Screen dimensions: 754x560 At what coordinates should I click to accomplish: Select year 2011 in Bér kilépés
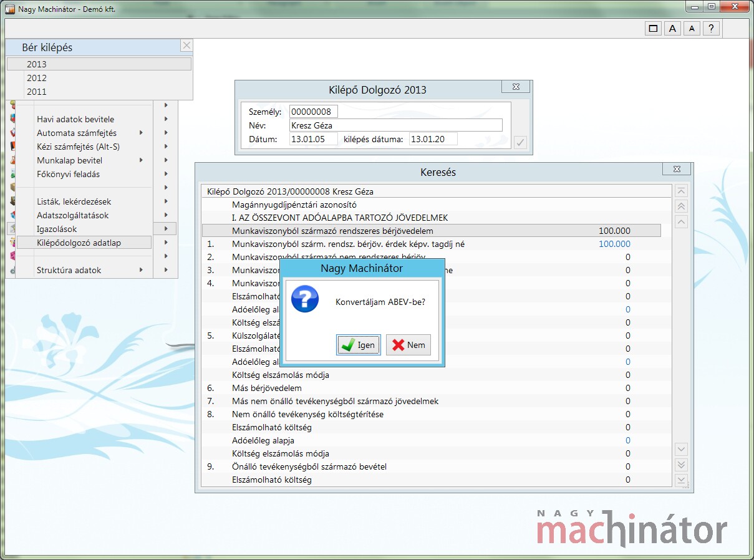click(x=99, y=92)
